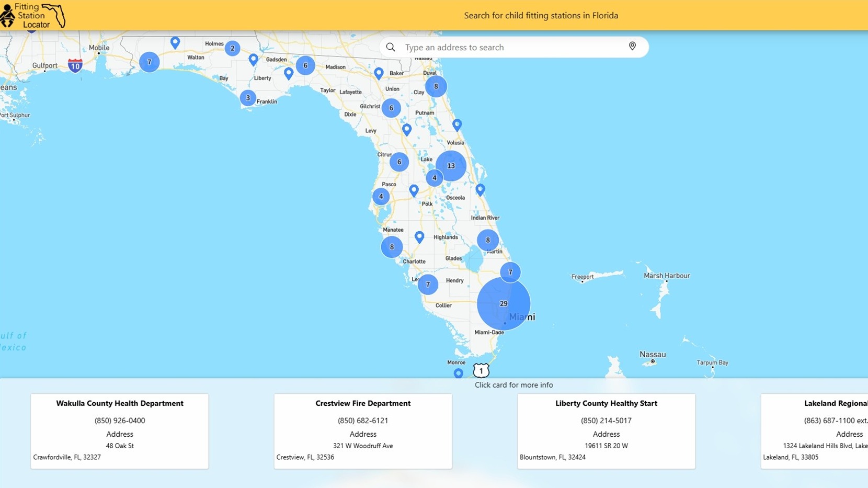Image resolution: width=868 pixels, height=488 pixels.
Task: Click the 8 cluster near Duval county
Action: pyautogui.click(x=436, y=87)
